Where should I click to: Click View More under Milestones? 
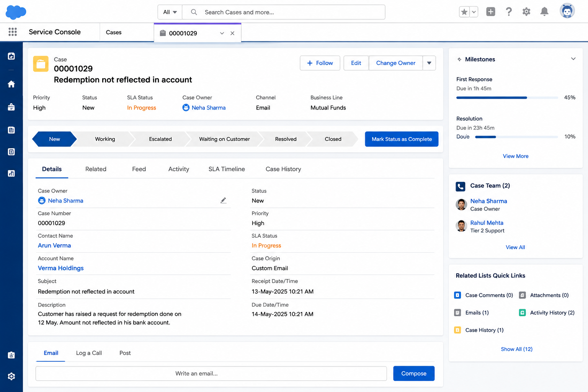pos(516,156)
